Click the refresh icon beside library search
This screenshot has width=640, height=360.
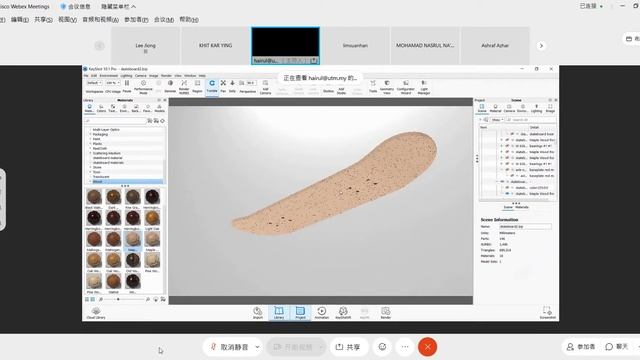pos(162,121)
